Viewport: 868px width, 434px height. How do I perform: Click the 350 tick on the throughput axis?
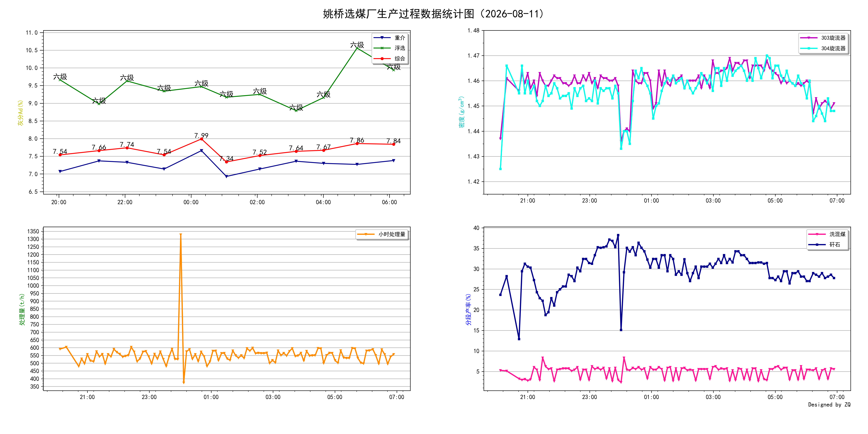point(34,387)
